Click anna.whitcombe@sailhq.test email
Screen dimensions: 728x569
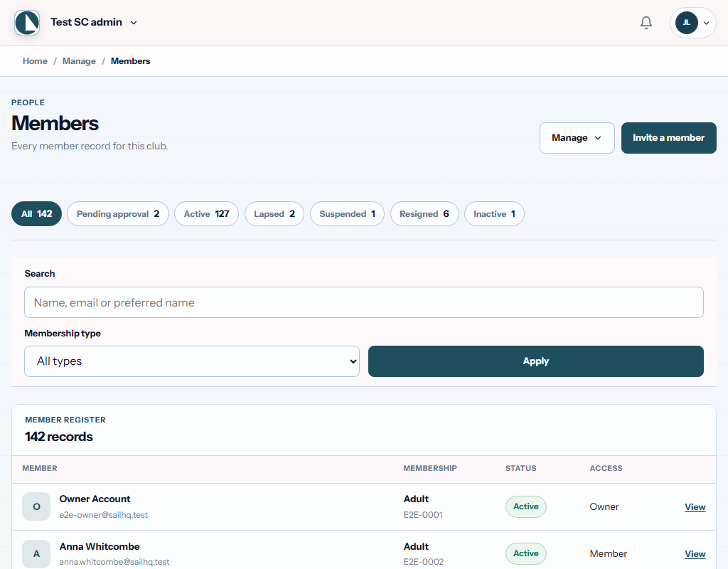coord(114,562)
